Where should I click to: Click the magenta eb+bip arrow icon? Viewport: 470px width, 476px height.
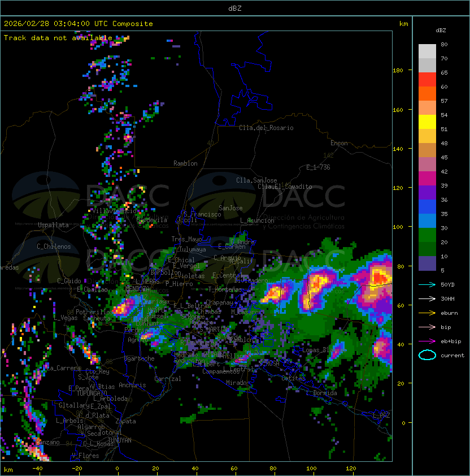pos(427,341)
